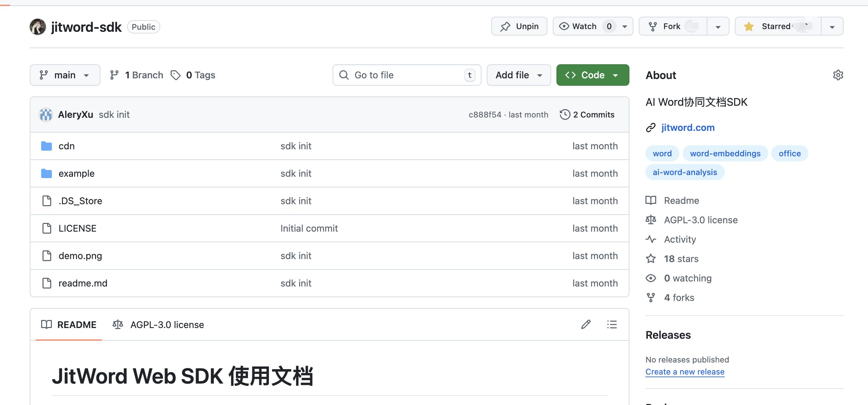Open the Initial commit message on LICENSE row
Viewport: 868px width, 405px height.
pos(309,228)
